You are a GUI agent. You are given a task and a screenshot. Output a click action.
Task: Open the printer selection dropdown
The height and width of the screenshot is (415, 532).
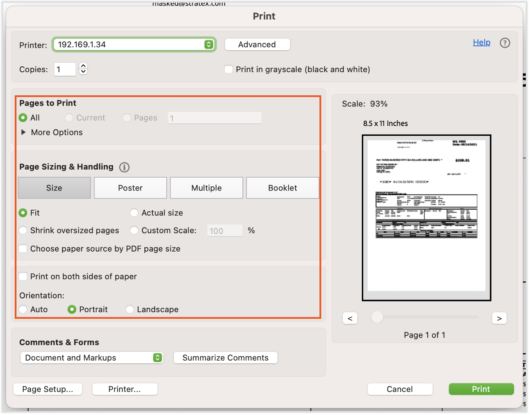click(208, 44)
